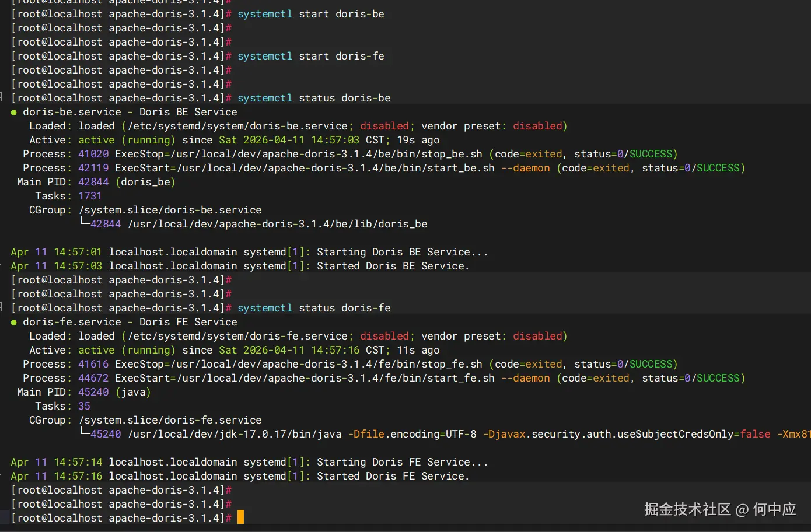Click the BE Main PID value 42844
This screenshot has width=811, height=532.
click(93, 182)
